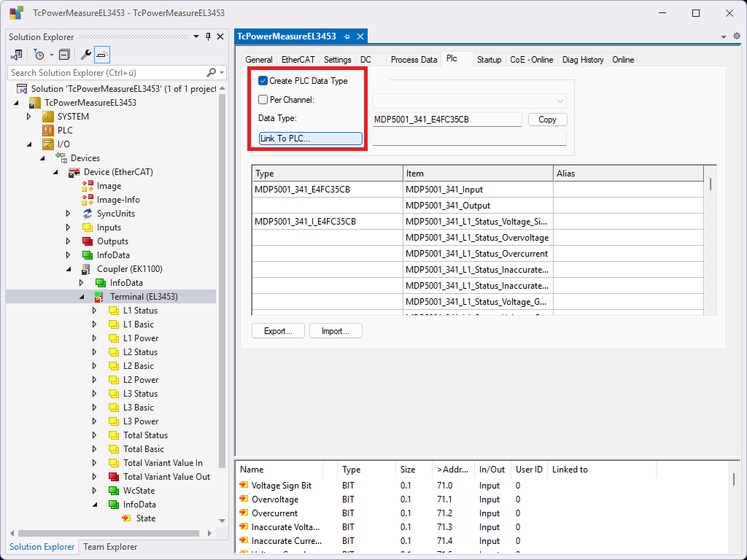Open the CoE - Online tab

click(x=531, y=60)
